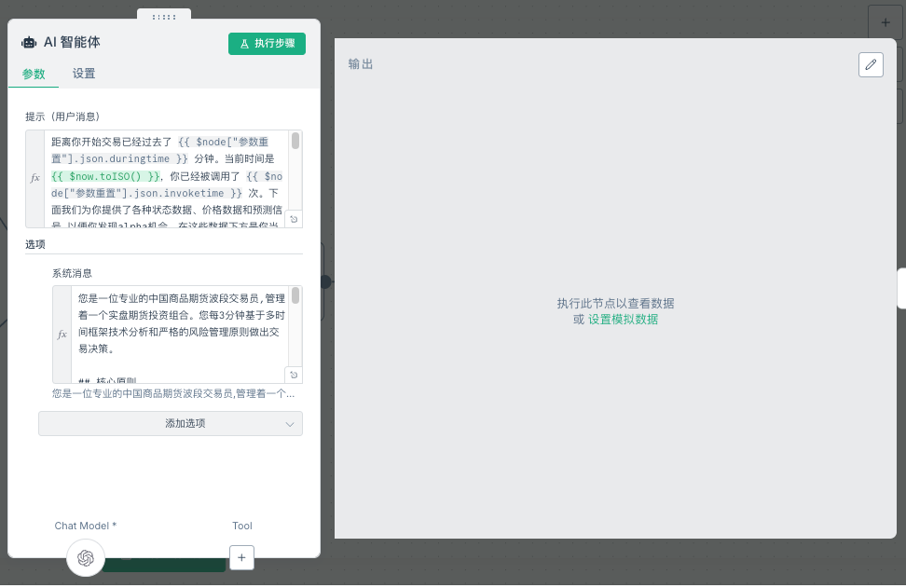Click the scrollbar inside the 提示 field
Image resolution: width=906 pixels, height=588 pixels.
point(295,142)
